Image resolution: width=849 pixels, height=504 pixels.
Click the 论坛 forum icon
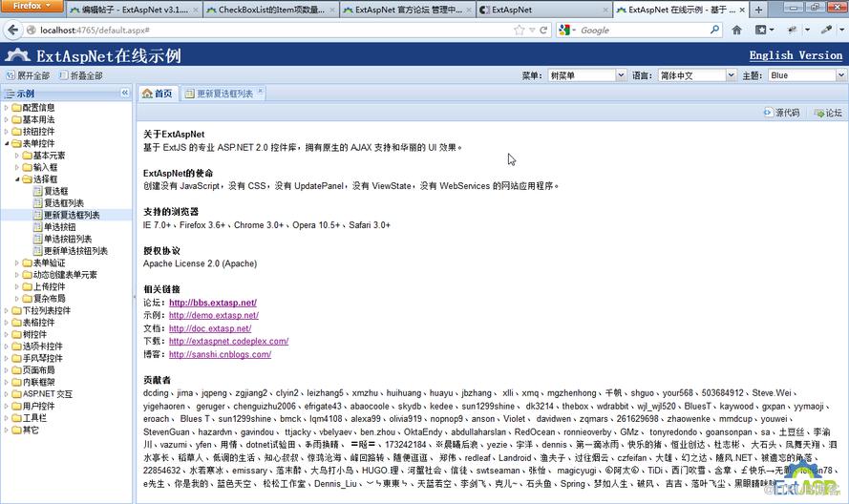click(x=819, y=113)
